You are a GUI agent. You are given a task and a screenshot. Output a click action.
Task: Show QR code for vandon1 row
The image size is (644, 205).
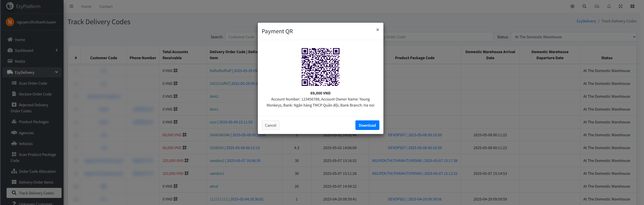point(187,173)
